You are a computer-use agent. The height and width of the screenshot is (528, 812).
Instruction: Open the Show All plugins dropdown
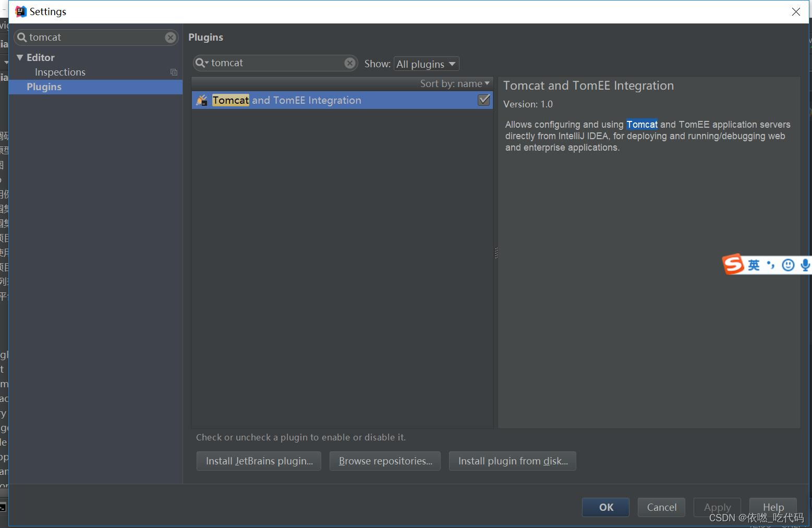pyautogui.click(x=427, y=64)
